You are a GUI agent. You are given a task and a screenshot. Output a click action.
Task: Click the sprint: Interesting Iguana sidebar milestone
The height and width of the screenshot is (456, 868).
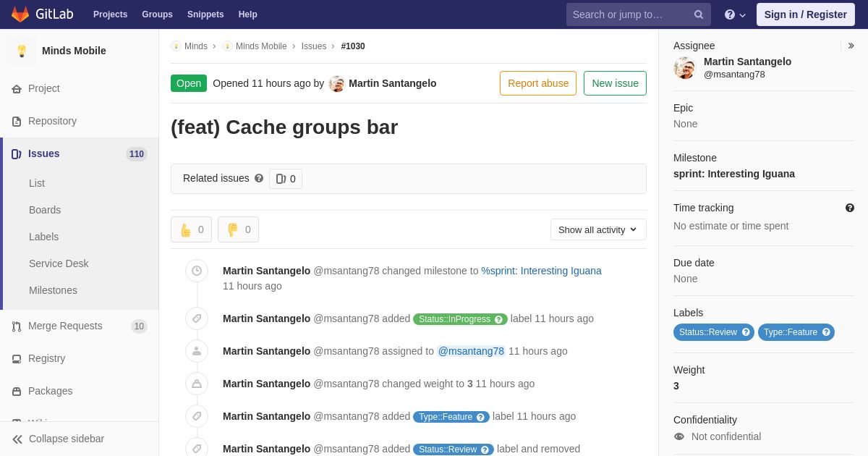click(734, 174)
